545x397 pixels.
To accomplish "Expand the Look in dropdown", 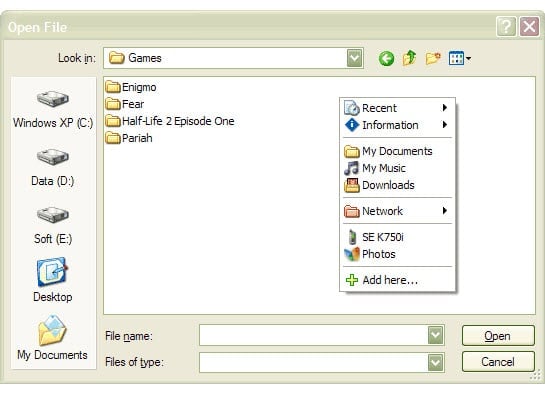I will pos(355,58).
